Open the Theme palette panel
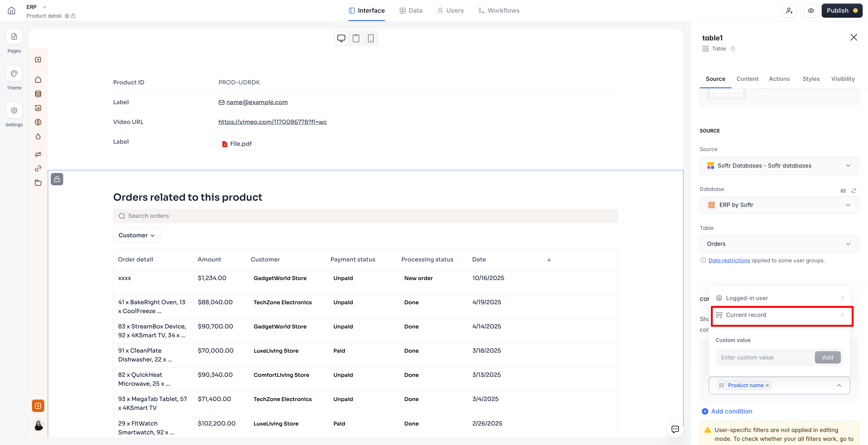 coord(14,73)
